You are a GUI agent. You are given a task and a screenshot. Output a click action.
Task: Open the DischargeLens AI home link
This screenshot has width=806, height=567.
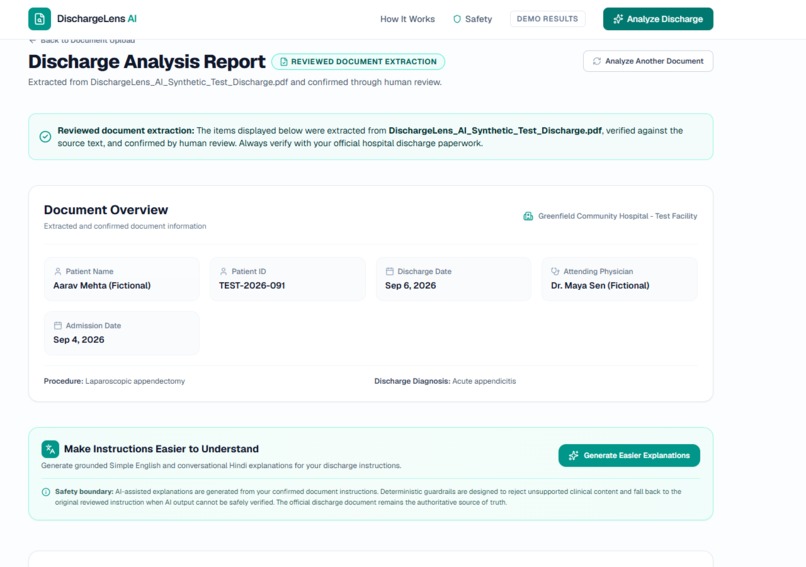coord(83,19)
